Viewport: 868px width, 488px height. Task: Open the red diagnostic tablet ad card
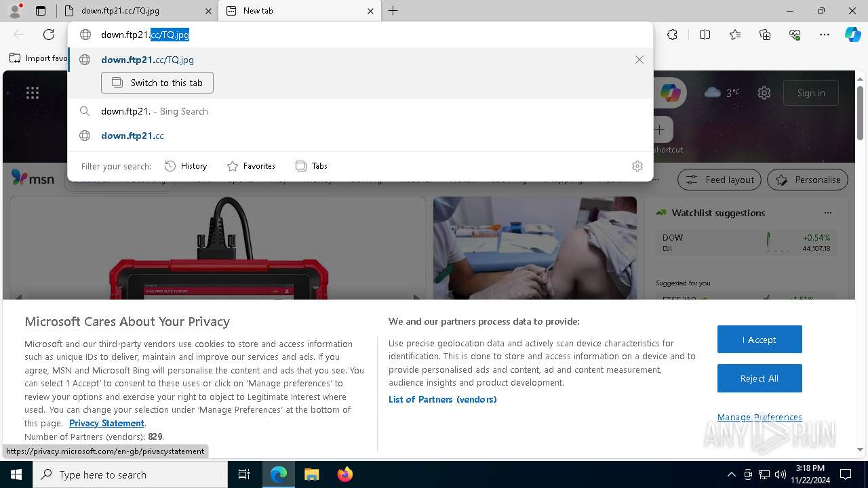click(217, 248)
